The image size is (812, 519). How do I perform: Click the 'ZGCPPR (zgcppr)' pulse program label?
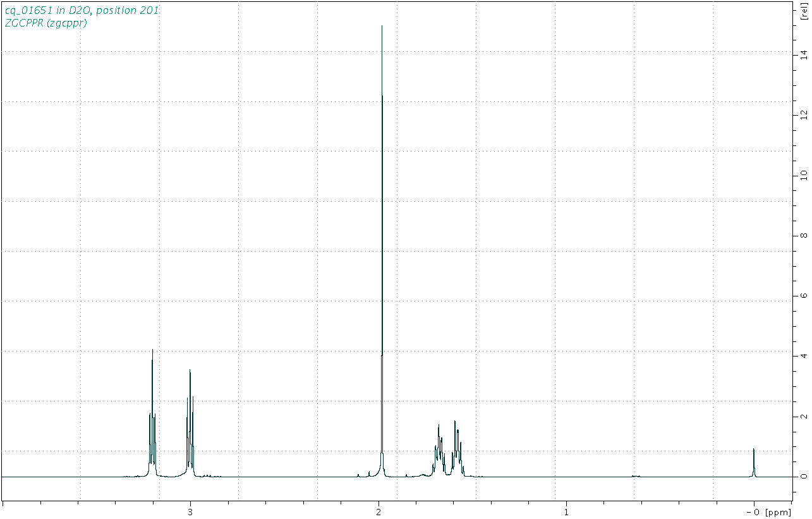click(x=45, y=23)
